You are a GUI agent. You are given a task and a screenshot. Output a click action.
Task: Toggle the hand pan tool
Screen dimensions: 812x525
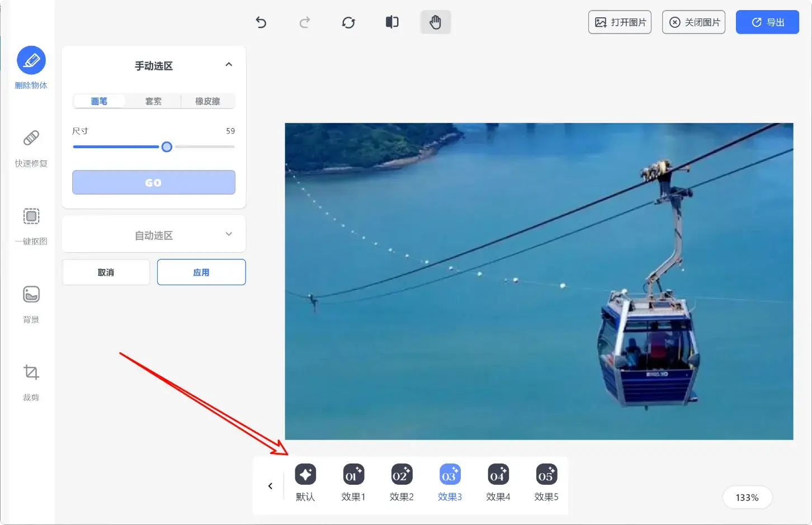[x=435, y=22]
